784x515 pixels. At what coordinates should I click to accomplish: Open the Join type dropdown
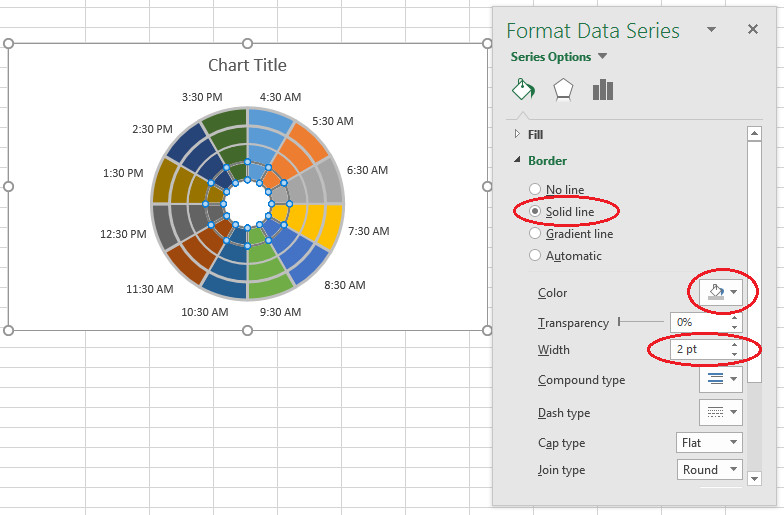(709, 470)
